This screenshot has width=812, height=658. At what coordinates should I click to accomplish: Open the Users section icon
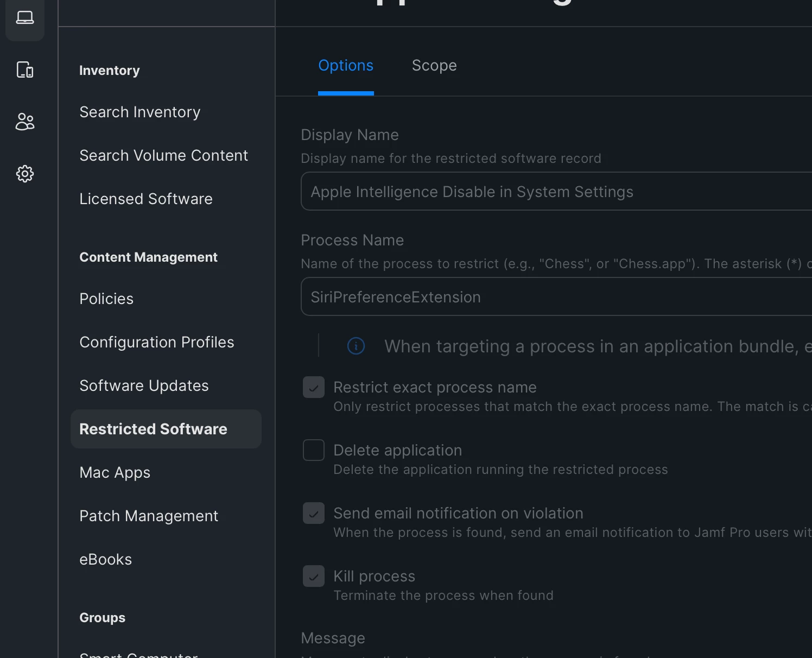(x=25, y=122)
